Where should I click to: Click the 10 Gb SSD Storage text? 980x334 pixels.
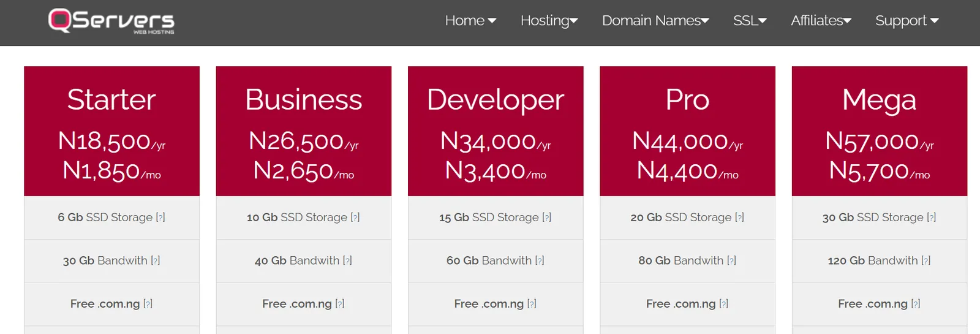coord(297,218)
